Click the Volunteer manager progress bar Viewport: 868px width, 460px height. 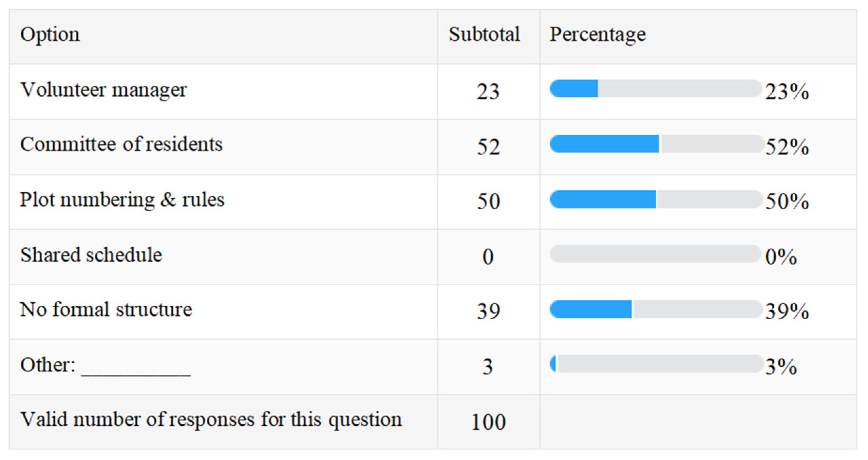pos(655,89)
